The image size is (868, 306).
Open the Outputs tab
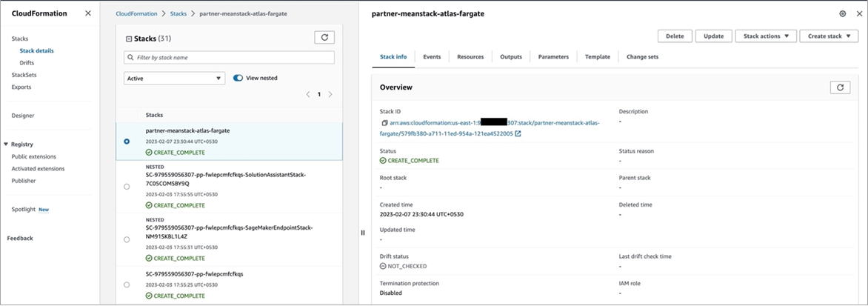(x=511, y=57)
